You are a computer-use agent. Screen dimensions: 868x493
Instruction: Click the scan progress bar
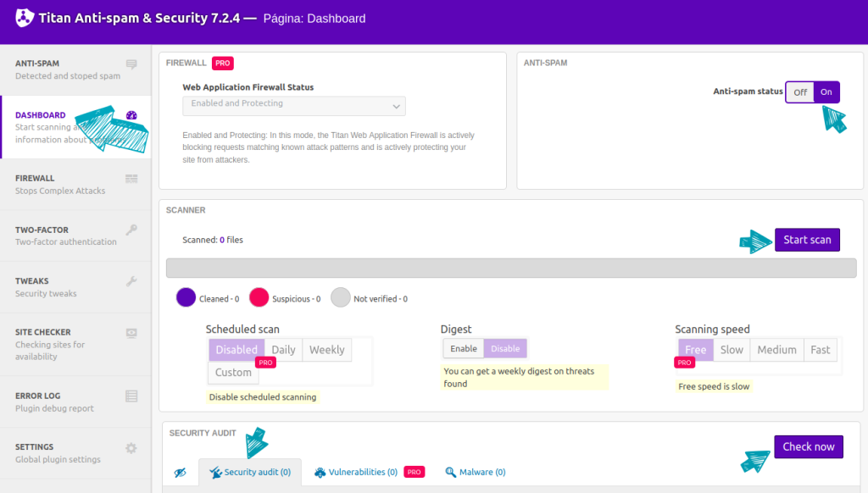(x=511, y=268)
